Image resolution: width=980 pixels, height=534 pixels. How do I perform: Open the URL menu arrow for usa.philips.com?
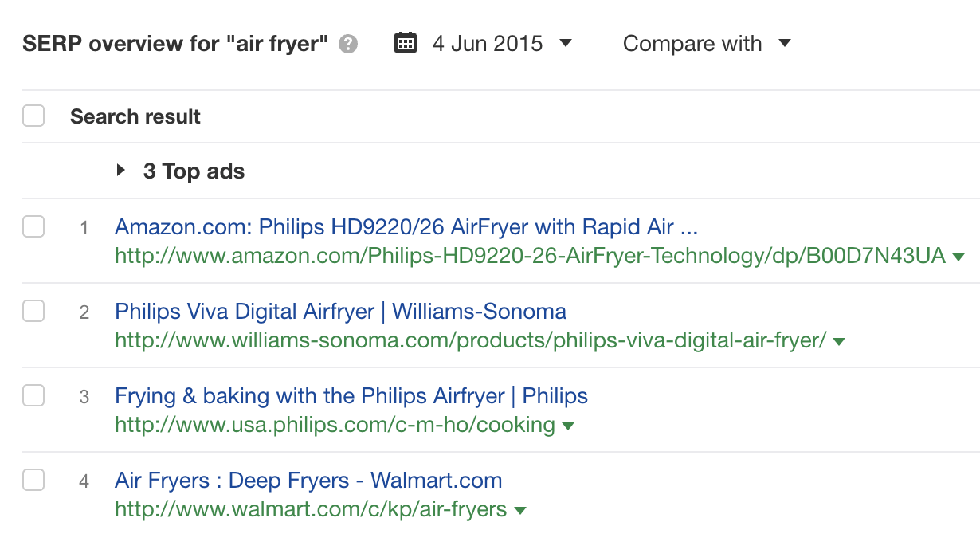(x=568, y=426)
